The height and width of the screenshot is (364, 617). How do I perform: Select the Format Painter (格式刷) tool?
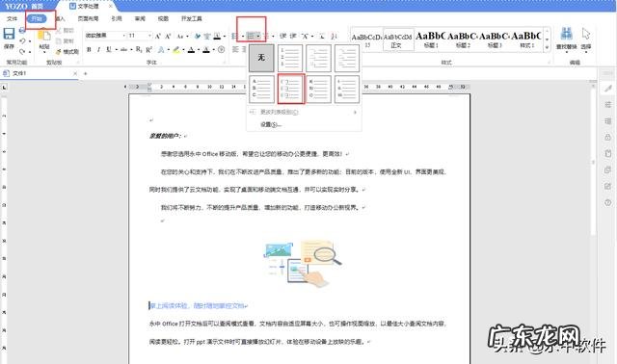click(x=67, y=51)
